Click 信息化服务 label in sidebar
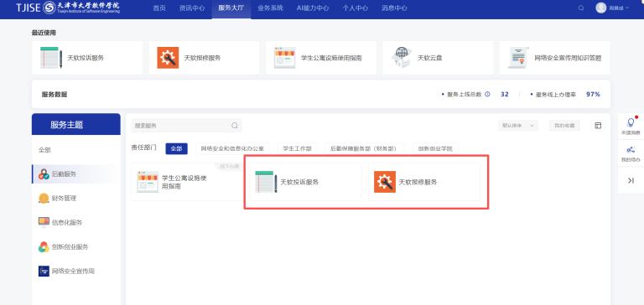This screenshot has height=305, width=644. 67,223
